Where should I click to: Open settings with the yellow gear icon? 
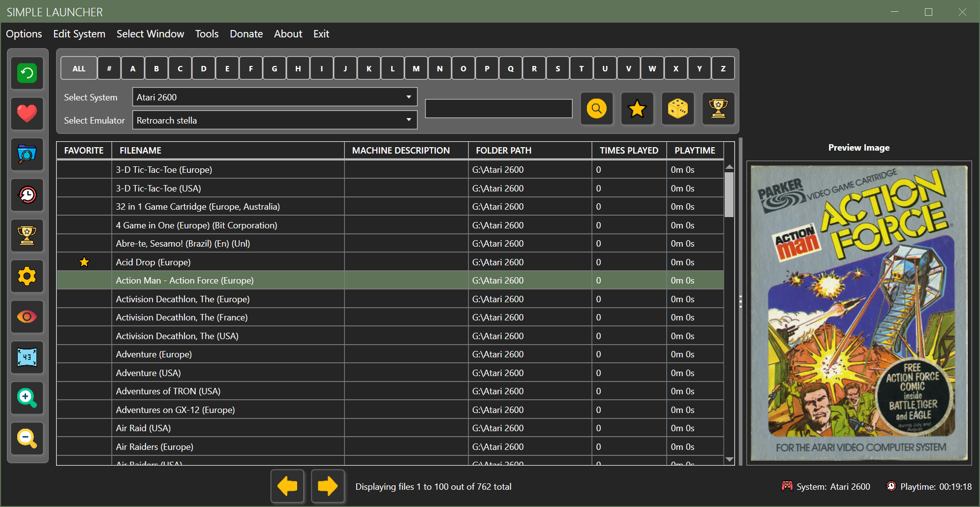click(x=27, y=276)
